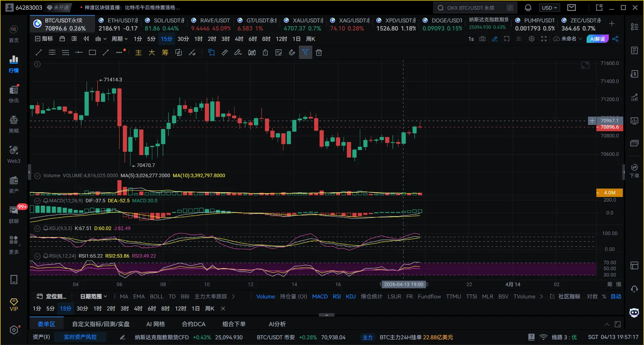This screenshot has width=644, height=345.
Task: Click the 主 main force indicator button
Action: [x=138, y=53]
